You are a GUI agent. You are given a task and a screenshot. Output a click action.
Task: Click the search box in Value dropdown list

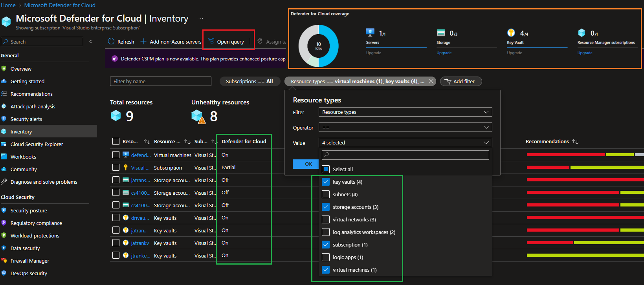click(x=405, y=155)
